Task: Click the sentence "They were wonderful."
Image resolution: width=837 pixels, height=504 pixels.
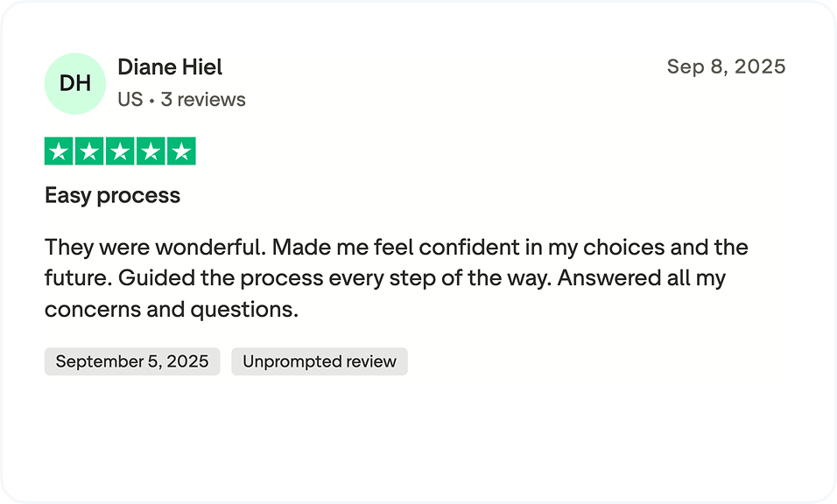Action: tap(155, 248)
